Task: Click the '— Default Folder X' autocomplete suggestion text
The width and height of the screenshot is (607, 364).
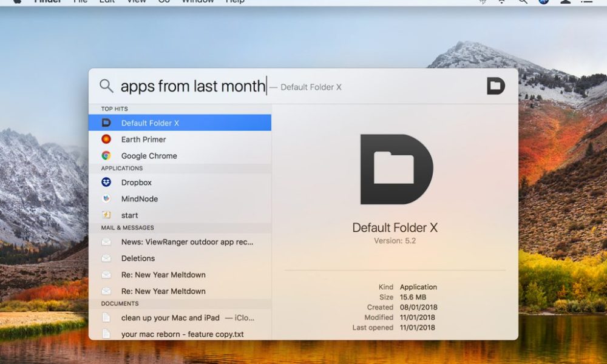Action: click(306, 87)
